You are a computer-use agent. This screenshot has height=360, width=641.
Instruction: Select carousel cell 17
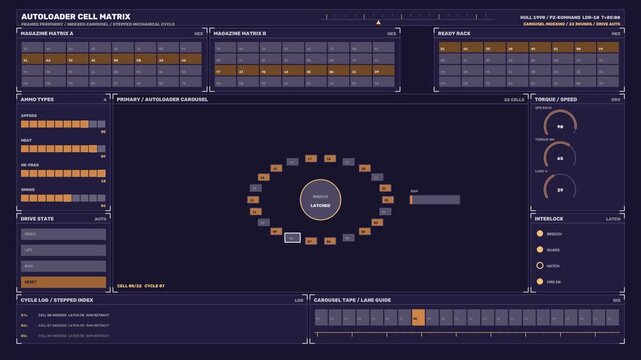(x=311, y=159)
